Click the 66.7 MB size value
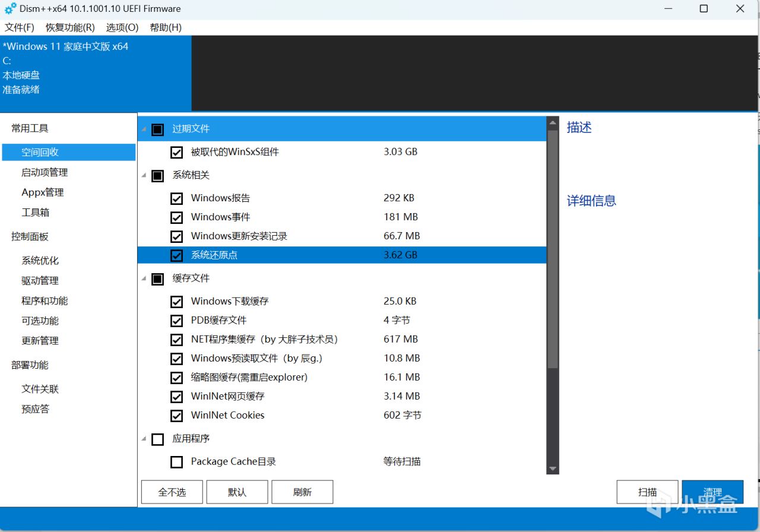 [x=401, y=236]
